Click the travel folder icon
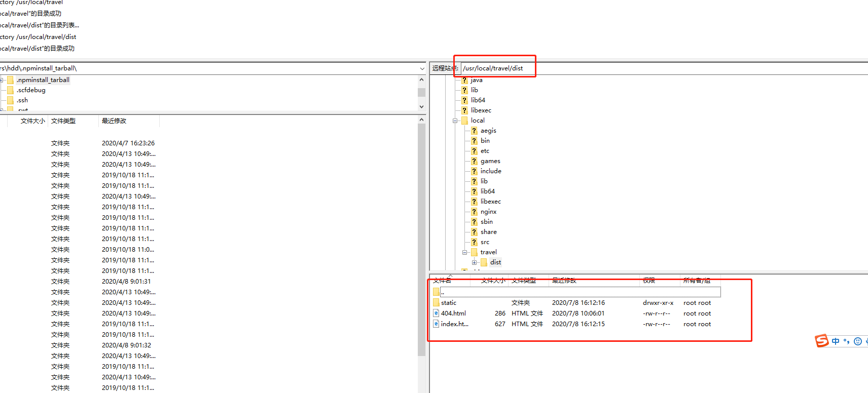This screenshot has width=868, height=393. (474, 252)
